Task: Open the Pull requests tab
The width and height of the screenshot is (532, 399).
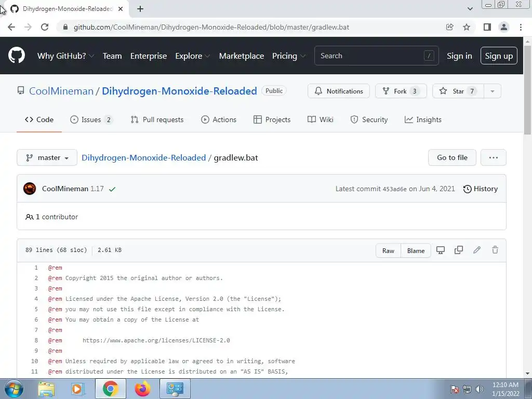Action: pyautogui.click(x=157, y=119)
